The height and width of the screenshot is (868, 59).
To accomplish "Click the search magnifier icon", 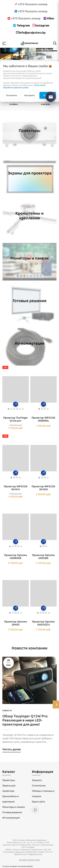I will coord(55,43).
